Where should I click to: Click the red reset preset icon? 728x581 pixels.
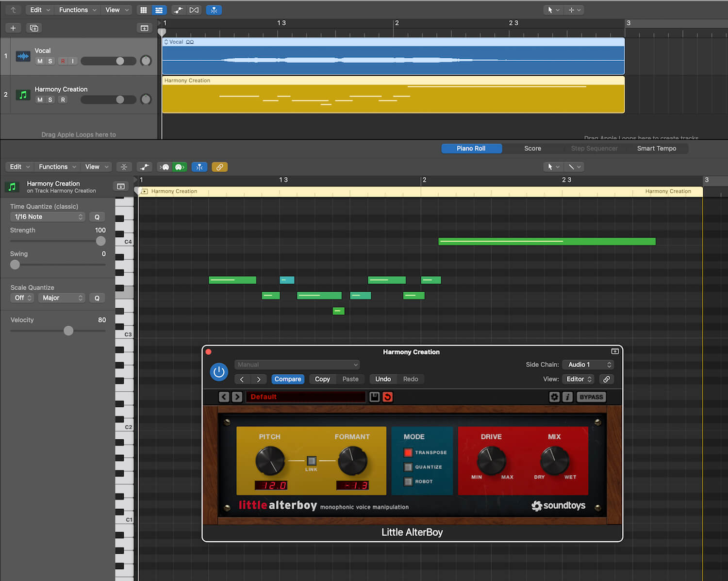[x=388, y=397]
